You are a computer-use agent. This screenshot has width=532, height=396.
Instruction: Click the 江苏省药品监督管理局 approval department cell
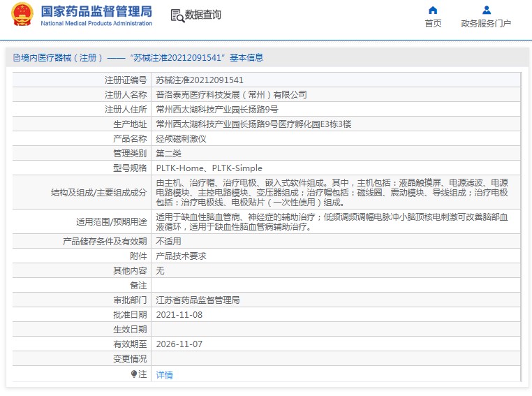[x=198, y=300]
